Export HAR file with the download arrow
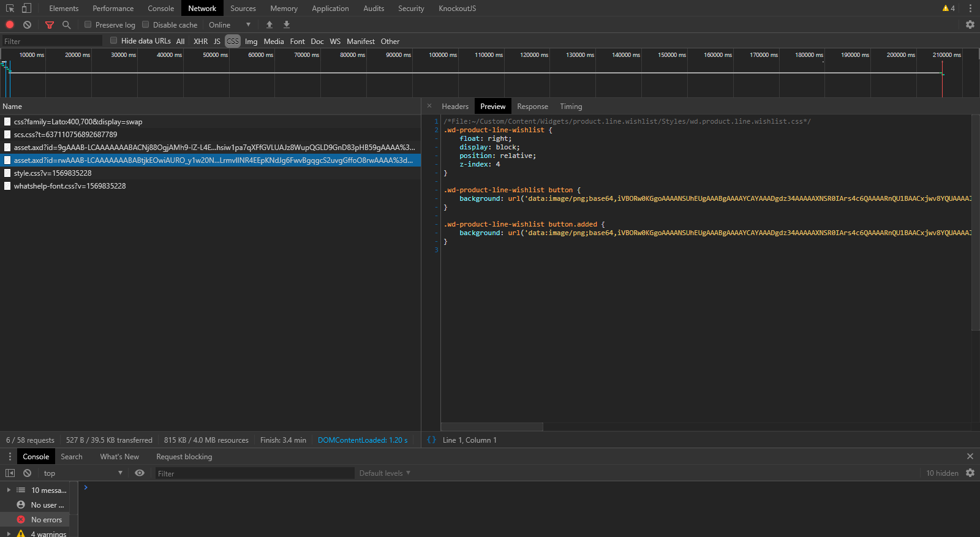980x537 pixels. tap(287, 25)
